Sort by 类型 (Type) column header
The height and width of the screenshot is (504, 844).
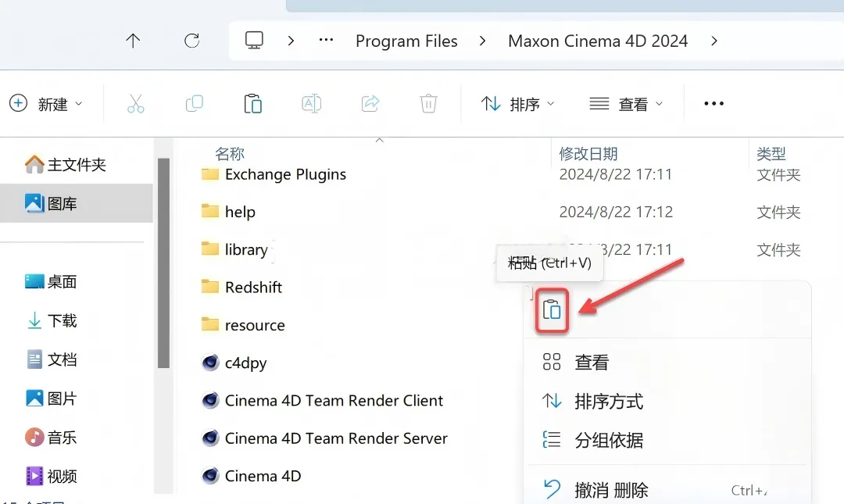tap(771, 154)
